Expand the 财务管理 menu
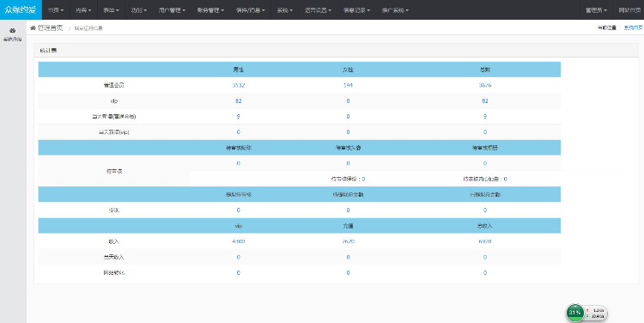The width and height of the screenshot is (644, 323). click(x=210, y=10)
